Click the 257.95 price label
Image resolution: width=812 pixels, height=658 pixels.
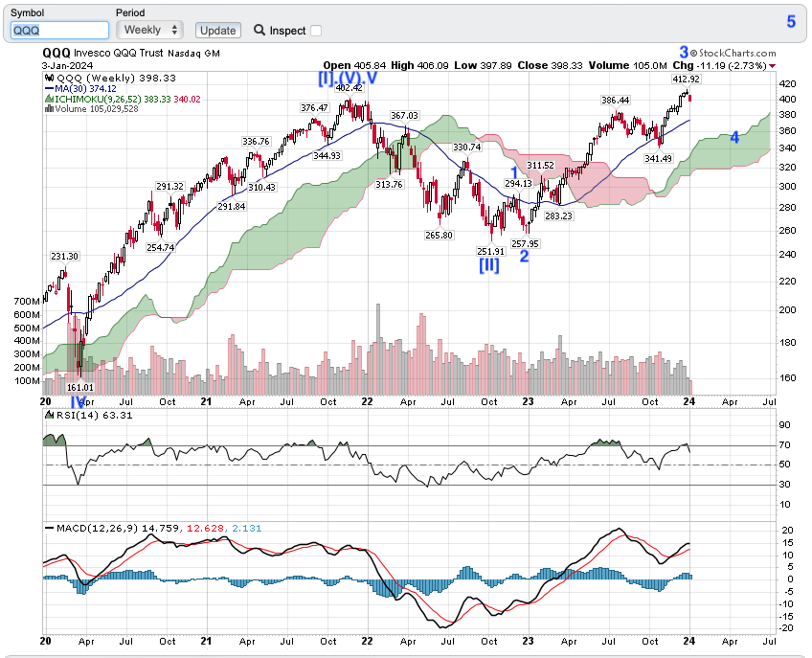tap(525, 243)
